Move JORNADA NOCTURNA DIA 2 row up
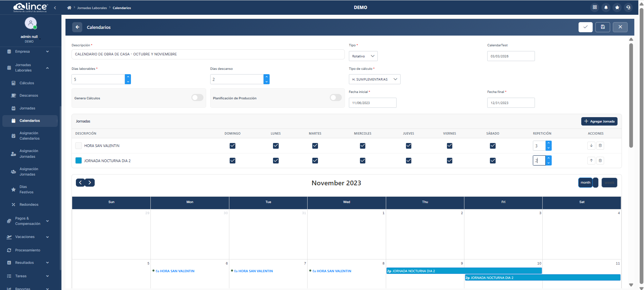Viewport: 644px width, 290px height. coord(591,160)
